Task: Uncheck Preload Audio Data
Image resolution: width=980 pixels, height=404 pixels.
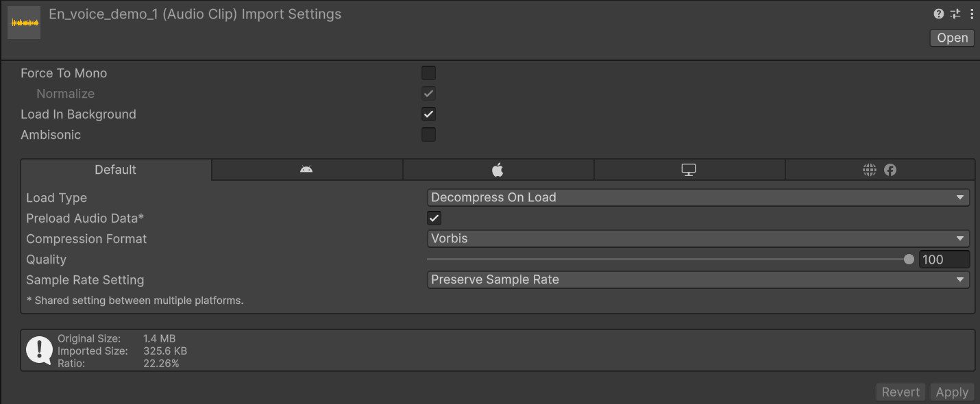Action: (x=434, y=218)
